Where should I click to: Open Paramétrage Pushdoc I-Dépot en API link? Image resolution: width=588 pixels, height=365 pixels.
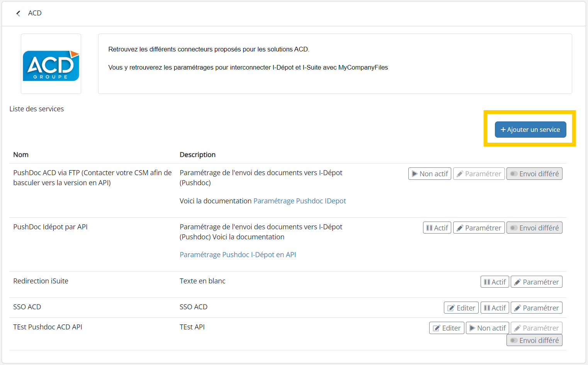[238, 255]
